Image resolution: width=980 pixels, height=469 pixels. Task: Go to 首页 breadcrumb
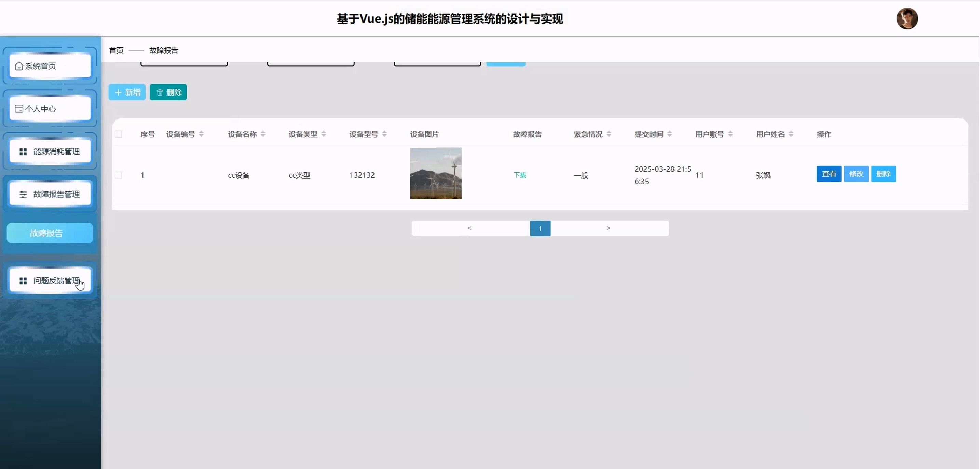117,51
